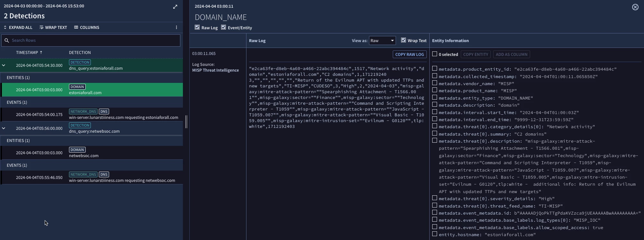644x240 pixels.
Task: Check metadata.collected_timestamp field
Action: pos(434,76)
